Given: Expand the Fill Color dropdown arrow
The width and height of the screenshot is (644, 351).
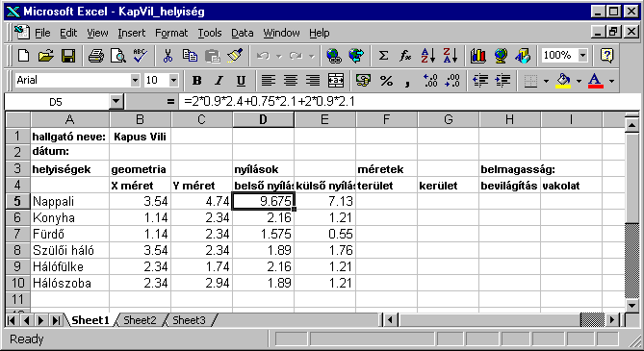Looking at the screenshot, I should click(579, 81).
